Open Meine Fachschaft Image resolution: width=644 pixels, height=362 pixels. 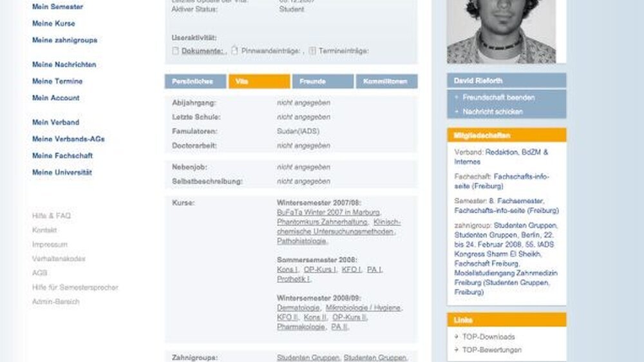(62, 156)
